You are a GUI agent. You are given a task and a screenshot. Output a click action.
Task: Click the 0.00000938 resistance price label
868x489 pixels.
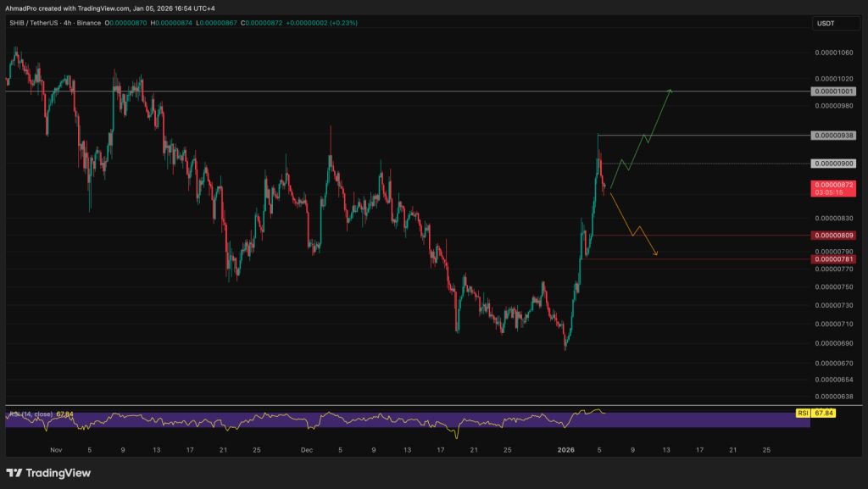click(x=833, y=135)
